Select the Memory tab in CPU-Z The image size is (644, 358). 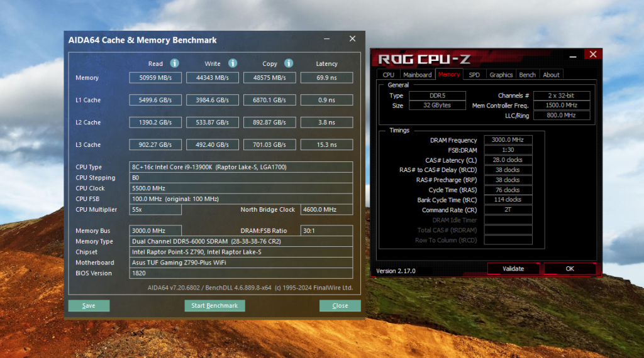[449, 75]
